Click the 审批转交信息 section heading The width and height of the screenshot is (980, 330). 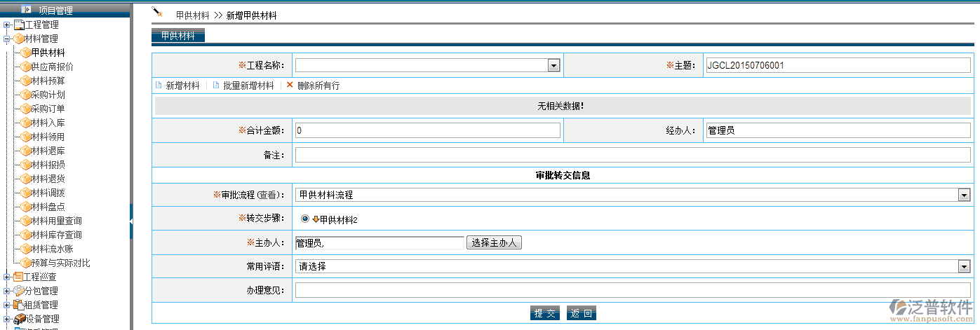click(563, 175)
